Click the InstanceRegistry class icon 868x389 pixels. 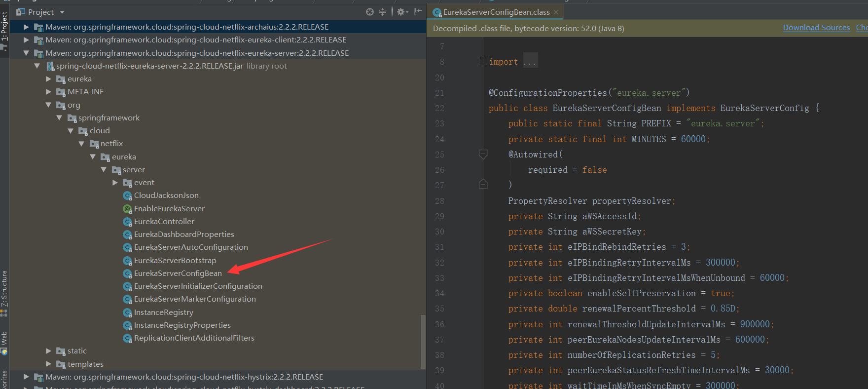127,312
